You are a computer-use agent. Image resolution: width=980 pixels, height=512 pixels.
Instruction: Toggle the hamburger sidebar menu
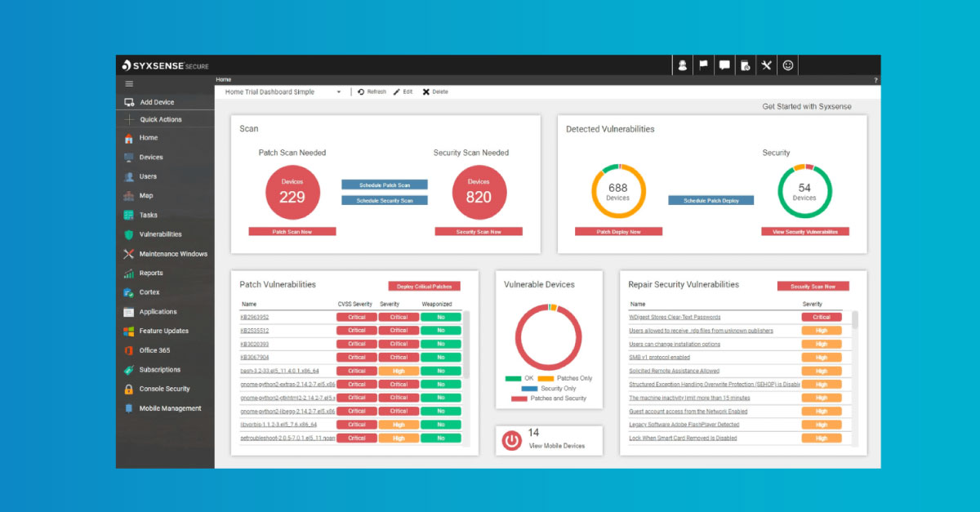pyautogui.click(x=129, y=83)
